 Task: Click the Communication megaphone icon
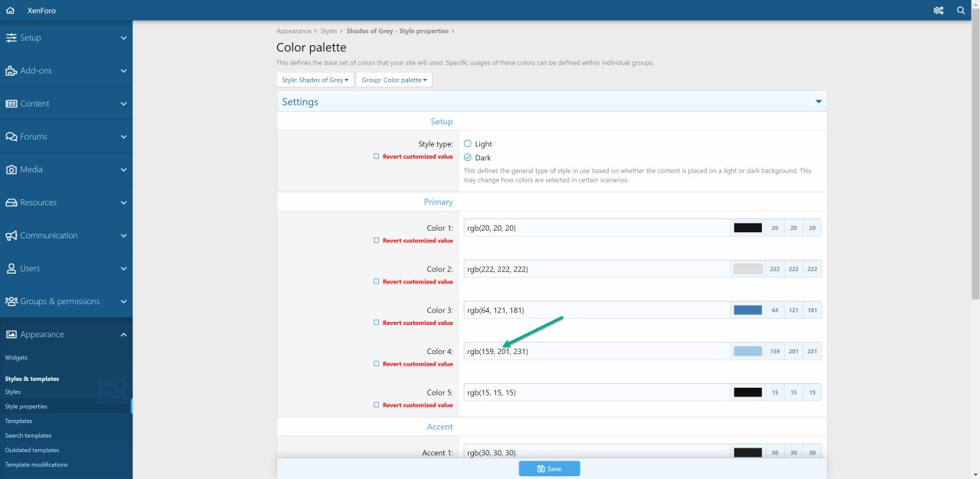pos(11,235)
